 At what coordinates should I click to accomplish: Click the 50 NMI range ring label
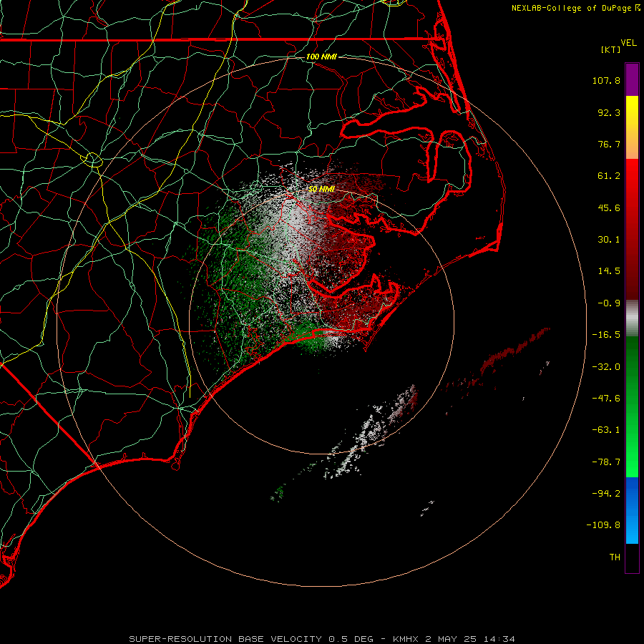pyautogui.click(x=321, y=189)
